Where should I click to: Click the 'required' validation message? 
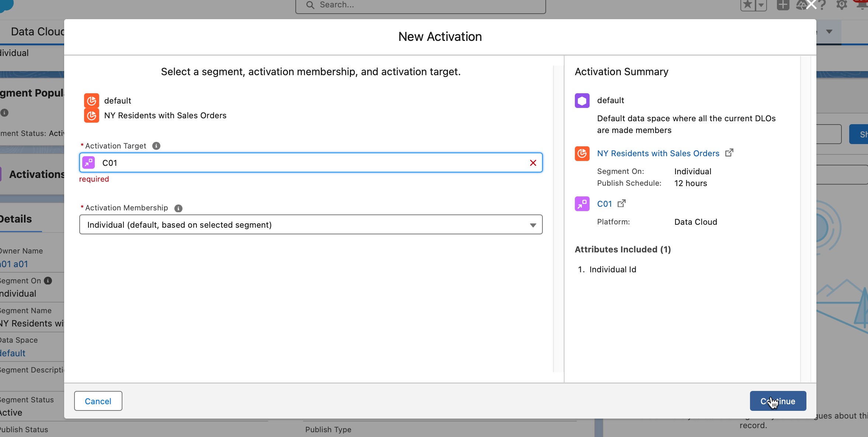(x=94, y=179)
